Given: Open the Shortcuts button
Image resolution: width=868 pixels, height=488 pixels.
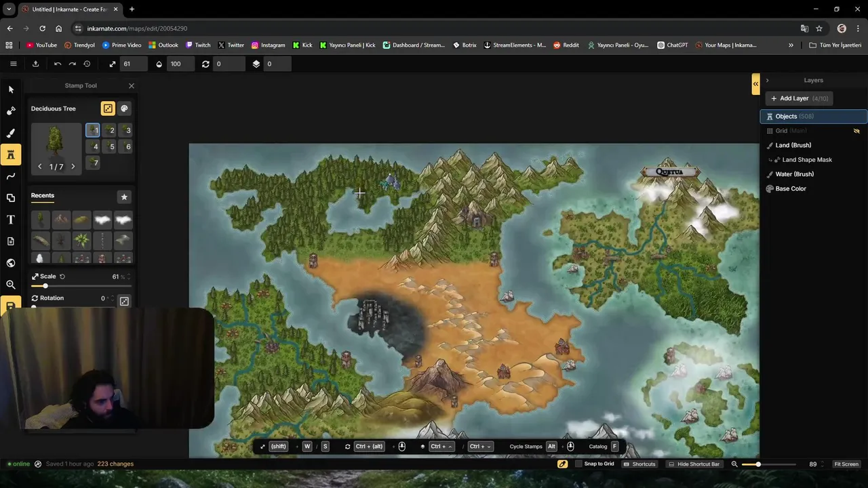Looking at the screenshot, I should (x=639, y=464).
